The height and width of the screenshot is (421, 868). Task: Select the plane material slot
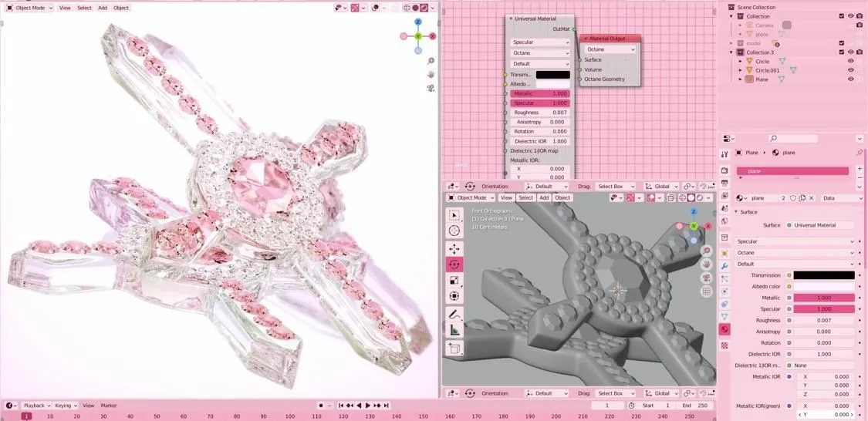[x=792, y=171]
